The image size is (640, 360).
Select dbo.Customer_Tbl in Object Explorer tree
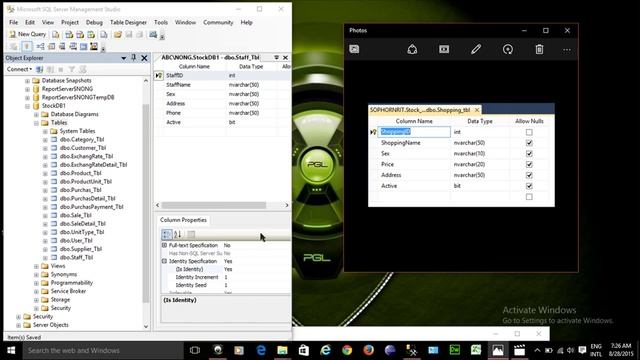tap(83, 148)
